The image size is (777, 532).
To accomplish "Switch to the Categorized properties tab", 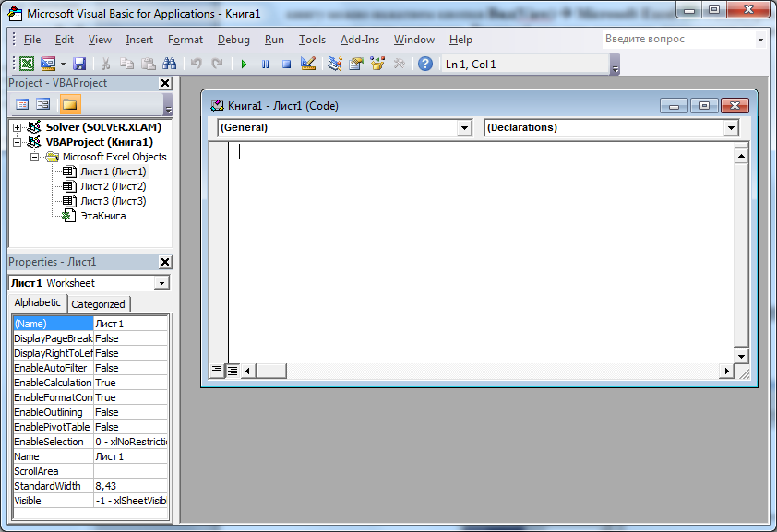I will [98, 304].
